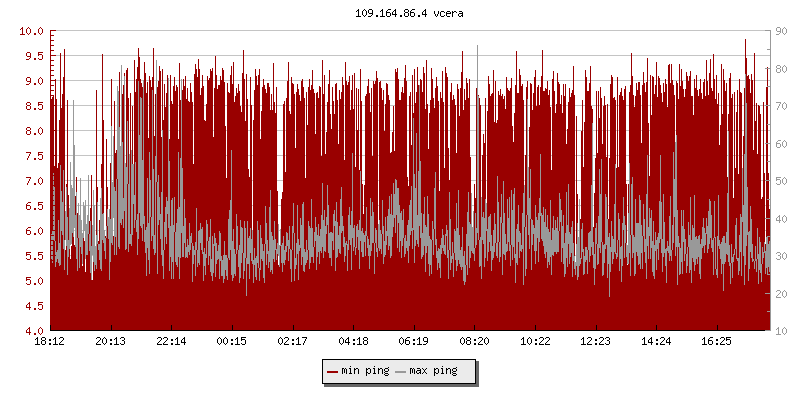Select the 08:20 time tick label
This screenshot has width=800, height=400.
[474, 342]
